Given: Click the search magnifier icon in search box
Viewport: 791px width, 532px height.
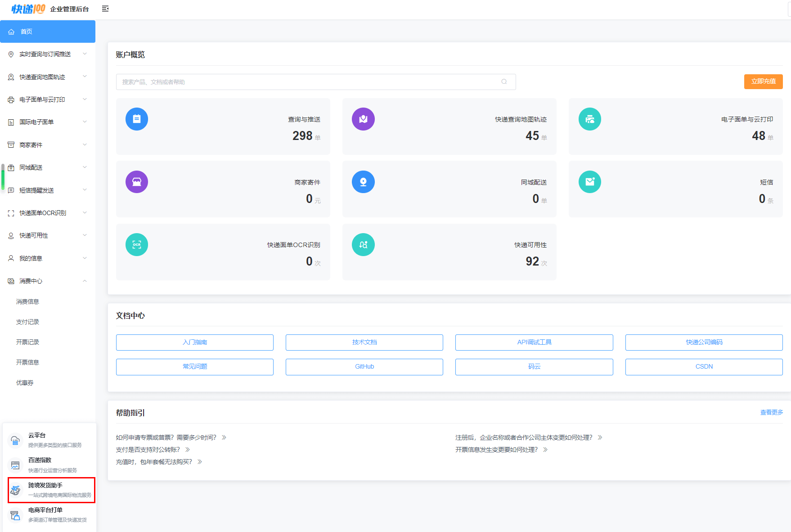Looking at the screenshot, I should (x=504, y=82).
